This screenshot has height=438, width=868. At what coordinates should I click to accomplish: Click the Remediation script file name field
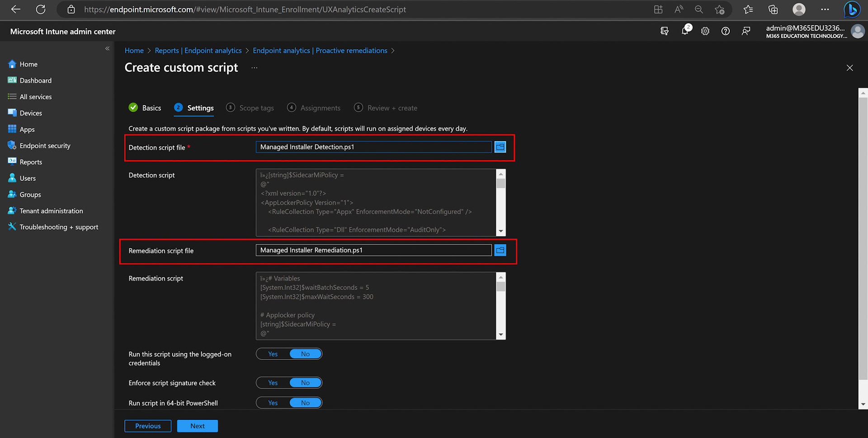coord(373,250)
